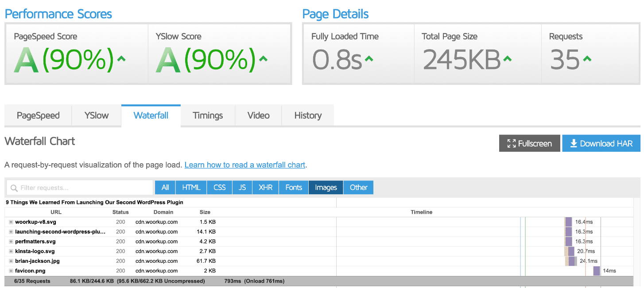Click the Total Page Size arrow icon
The height and width of the screenshot is (288, 644).
click(507, 58)
